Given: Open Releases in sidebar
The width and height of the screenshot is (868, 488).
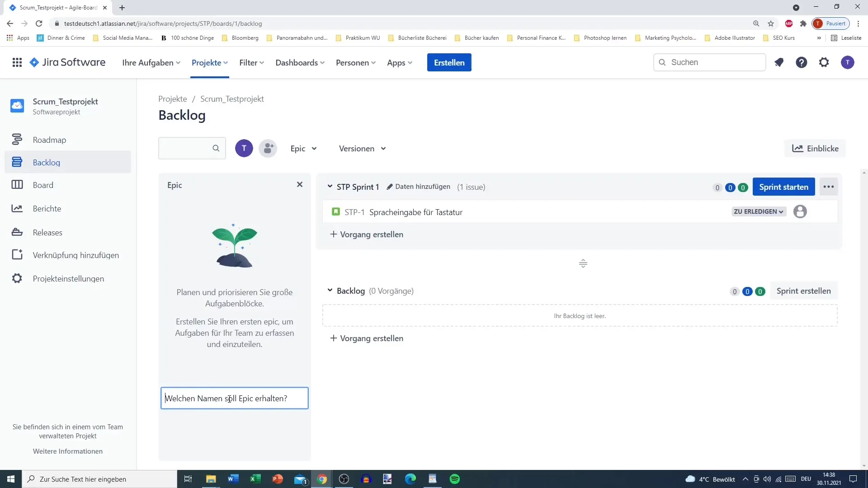Looking at the screenshot, I should [x=68, y=232].
